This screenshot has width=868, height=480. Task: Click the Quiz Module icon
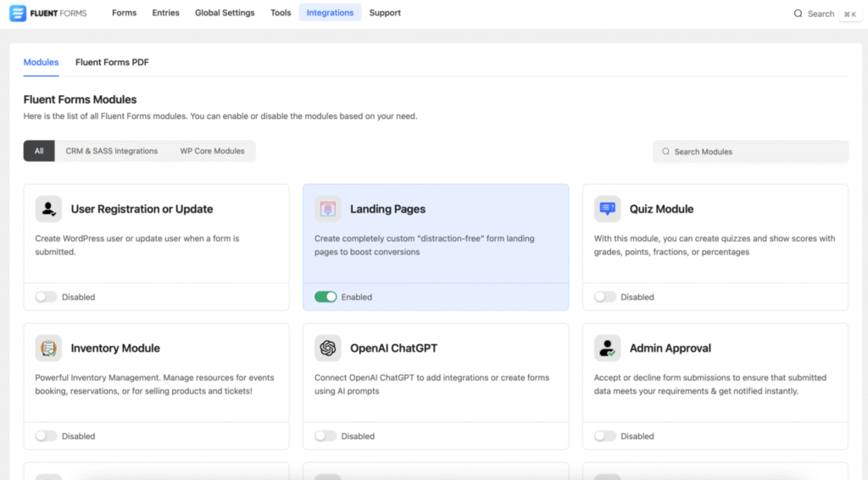tap(607, 209)
